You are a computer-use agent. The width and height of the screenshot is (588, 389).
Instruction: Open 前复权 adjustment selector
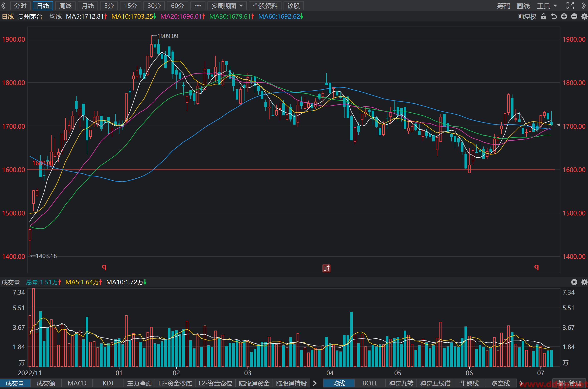pos(527,17)
